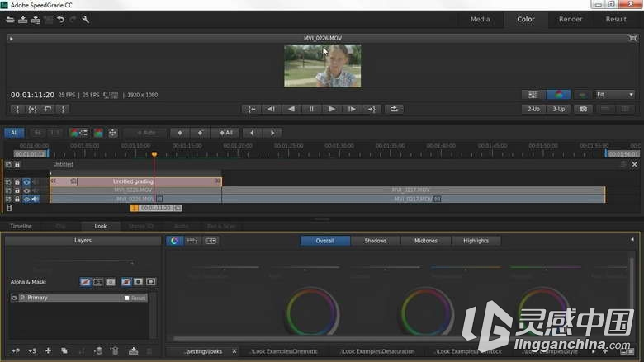Expand the panel arrow left of MVI_0226.MOV title
The width and height of the screenshot is (644, 362).
pos(11,39)
